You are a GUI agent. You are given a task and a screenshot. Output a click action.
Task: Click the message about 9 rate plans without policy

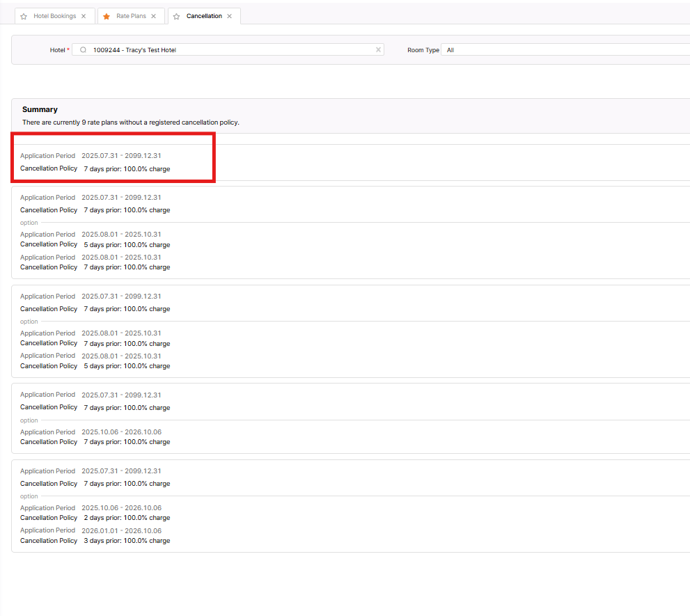130,123
